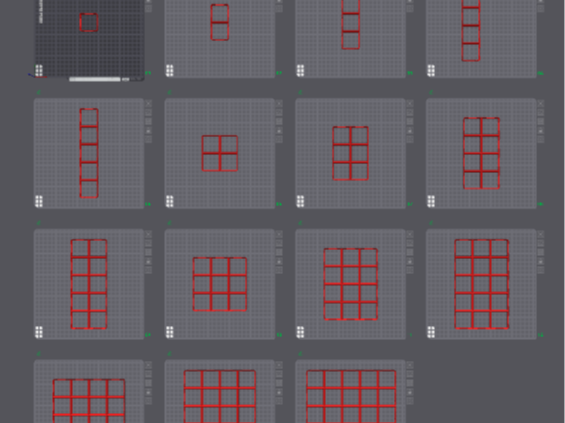The width and height of the screenshot is (565, 423).
Task: Click arrange icon beside 3-column 4-row plate
Action: (x=410, y=253)
